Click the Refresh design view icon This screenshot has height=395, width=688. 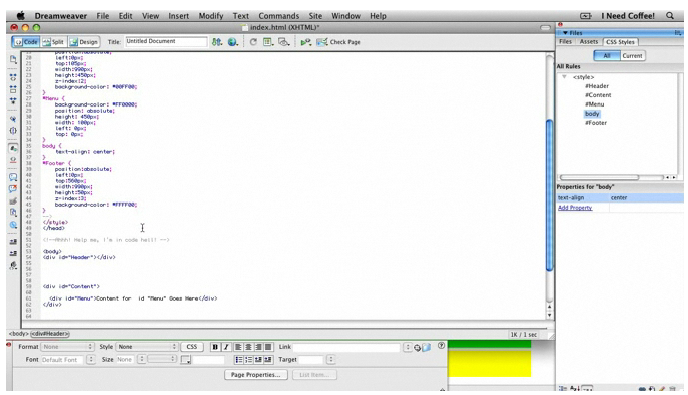pos(253,42)
